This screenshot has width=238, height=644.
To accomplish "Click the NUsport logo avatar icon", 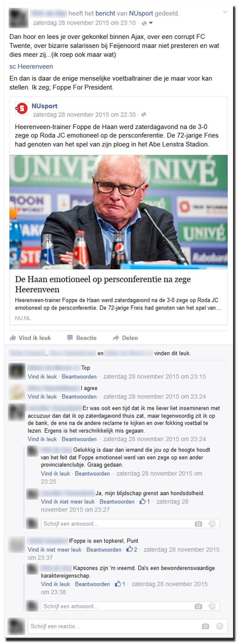I will [x=22, y=108].
